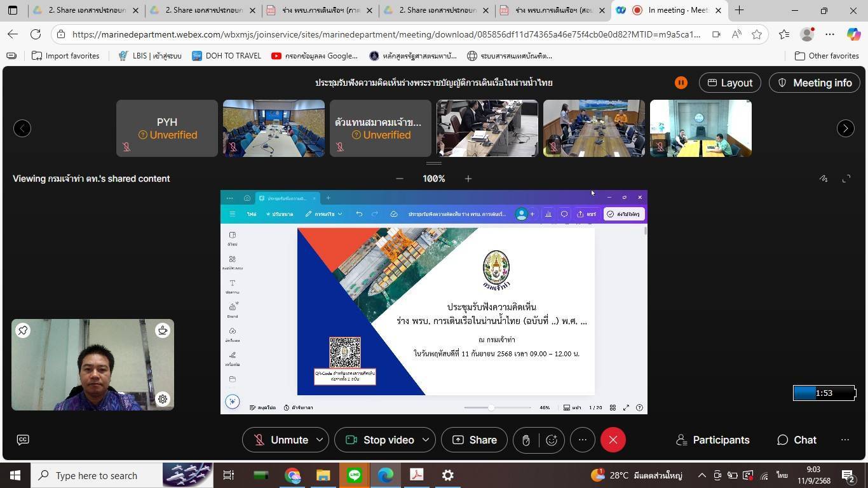Image resolution: width=868 pixels, height=488 pixels.
Task: Expand video options arrow beside Stop video
Action: click(426, 440)
